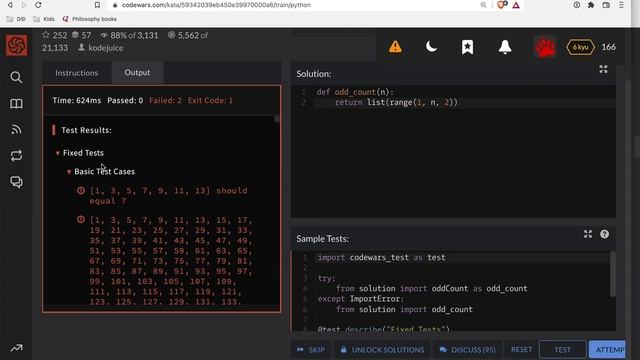Open the Kids bookmarks folder
This screenshot has width=640, height=360.
[44, 19]
